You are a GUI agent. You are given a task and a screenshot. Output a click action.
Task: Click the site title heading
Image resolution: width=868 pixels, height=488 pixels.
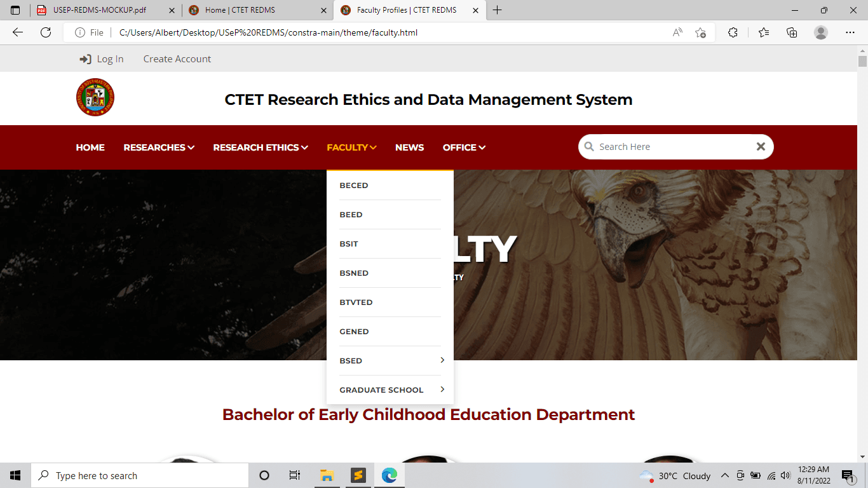coord(428,100)
